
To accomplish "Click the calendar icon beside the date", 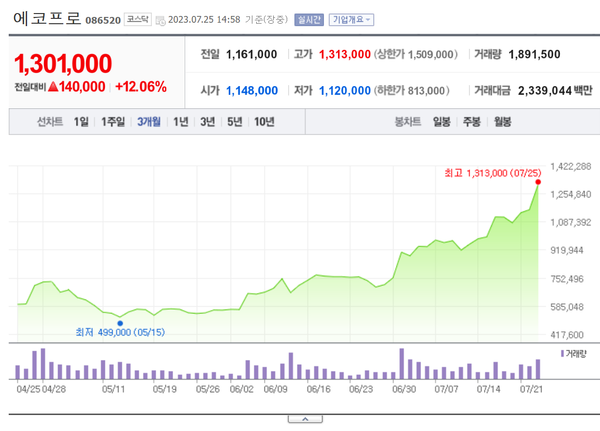I will [x=160, y=19].
